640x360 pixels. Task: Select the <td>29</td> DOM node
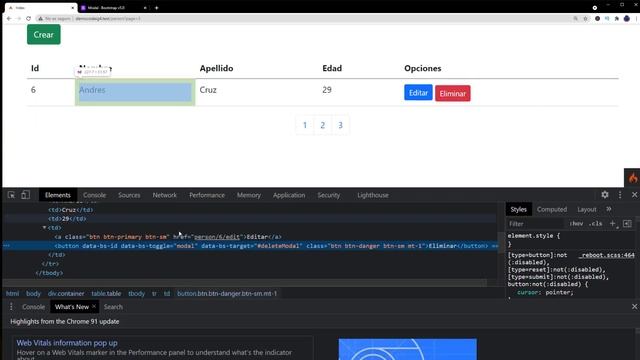click(67, 219)
